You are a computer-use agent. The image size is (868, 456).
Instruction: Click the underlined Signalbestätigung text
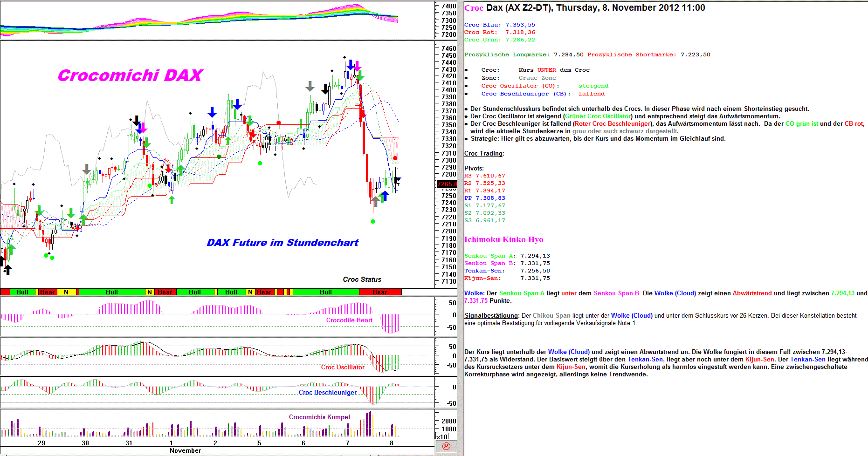491,315
